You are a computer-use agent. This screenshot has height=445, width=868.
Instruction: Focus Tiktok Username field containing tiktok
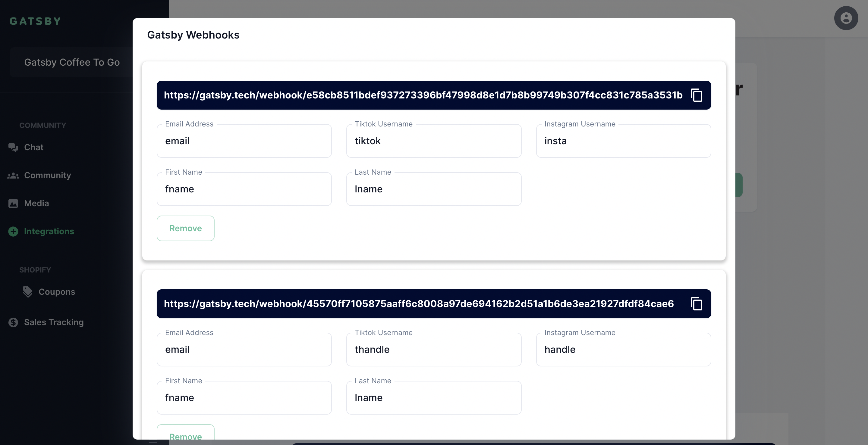pyautogui.click(x=434, y=141)
